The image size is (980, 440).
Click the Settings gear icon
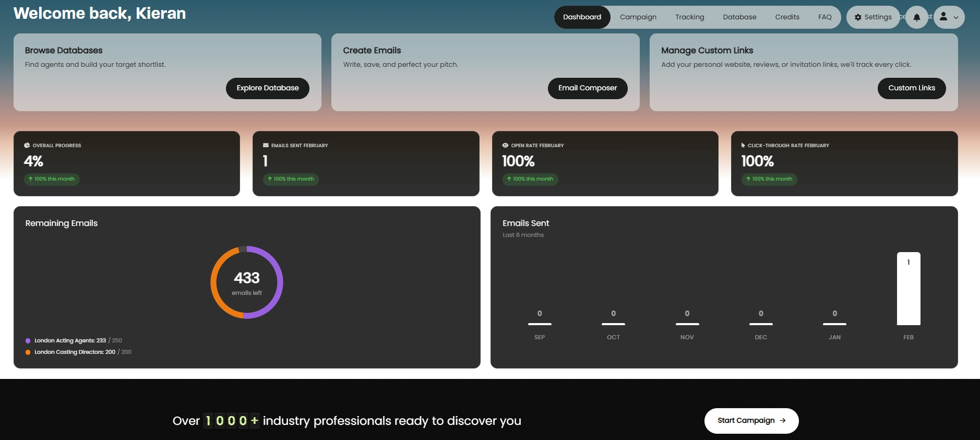click(858, 17)
